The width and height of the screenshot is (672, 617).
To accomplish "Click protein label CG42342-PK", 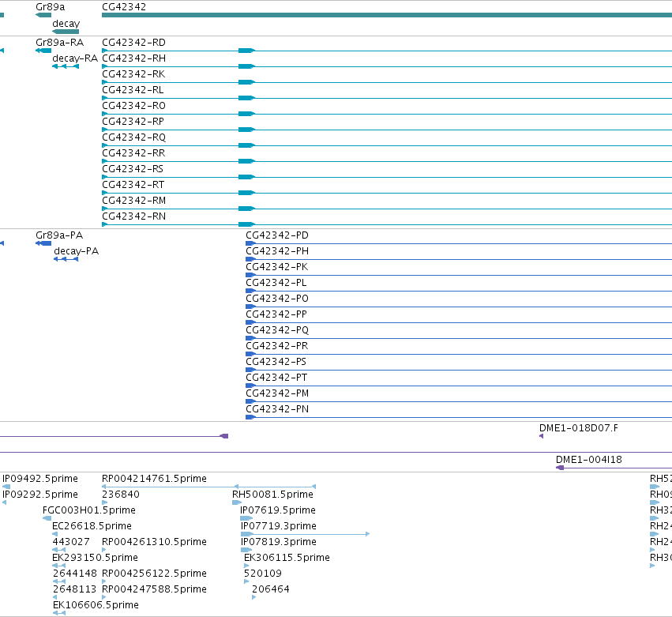I will click(277, 267).
